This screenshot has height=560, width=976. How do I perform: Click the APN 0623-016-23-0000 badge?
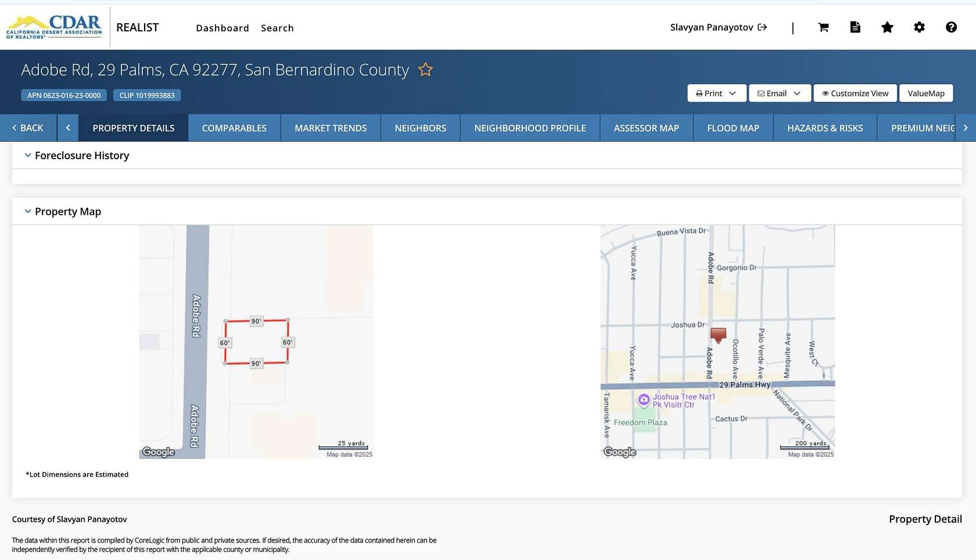[x=63, y=95]
